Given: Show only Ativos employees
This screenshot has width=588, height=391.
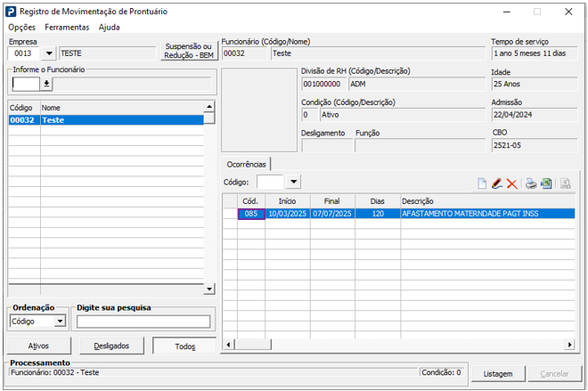Looking at the screenshot, I should click(x=38, y=346).
